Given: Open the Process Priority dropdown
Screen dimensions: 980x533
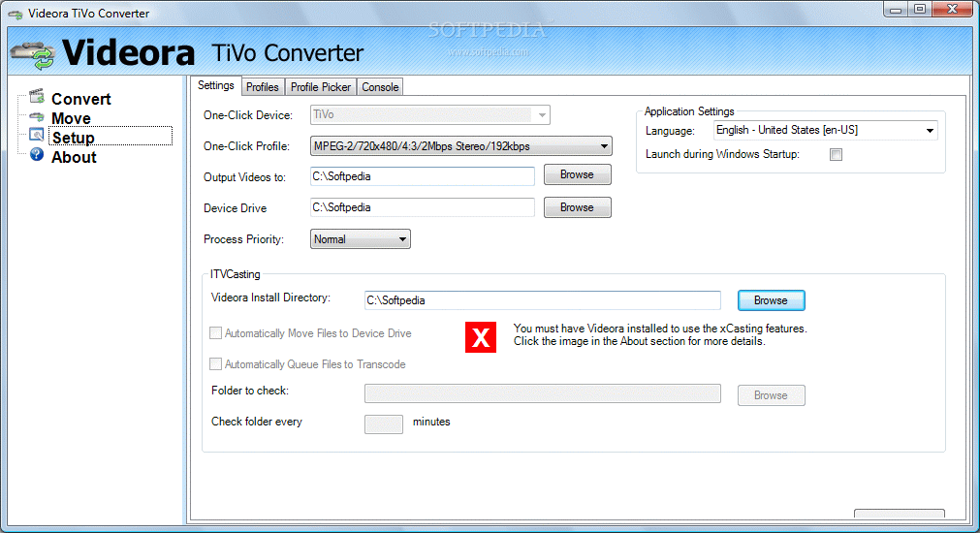Looking at the screenshot, I should [x=360, y=238].
